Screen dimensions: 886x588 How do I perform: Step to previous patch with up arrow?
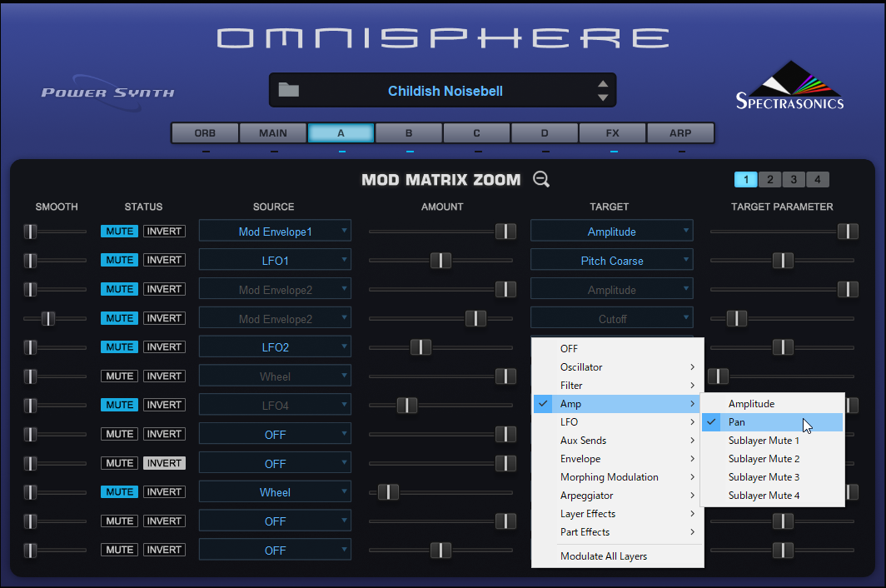pos(603,83)
